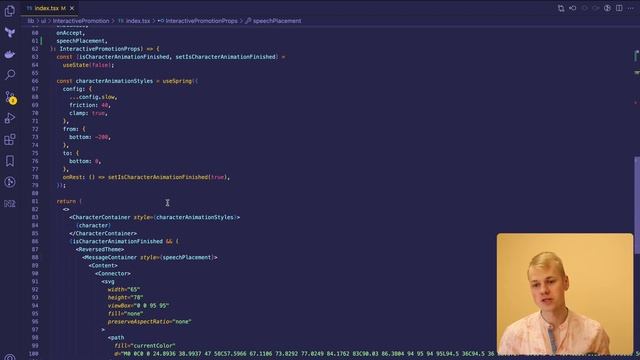Click the open changes icon in editor toolbar

(x=561, y=8)
